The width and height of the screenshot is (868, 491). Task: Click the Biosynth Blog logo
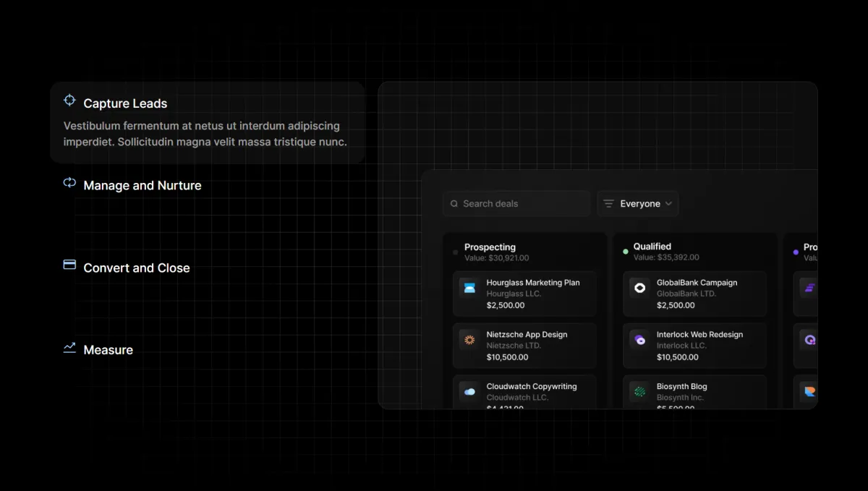639,392
